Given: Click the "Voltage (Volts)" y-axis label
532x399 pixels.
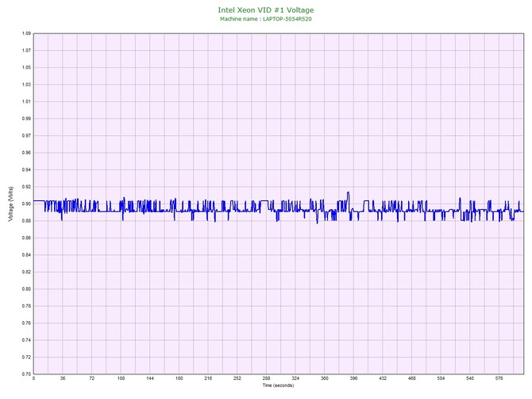Looking at the screenshot, I should point(11,203).
